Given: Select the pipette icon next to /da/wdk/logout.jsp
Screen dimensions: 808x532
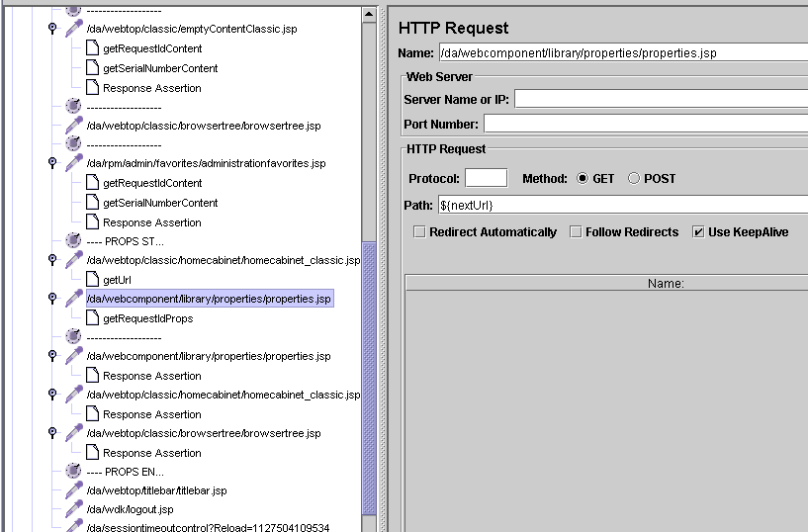Looking at the screenshot, I should (x=74, y=509).
